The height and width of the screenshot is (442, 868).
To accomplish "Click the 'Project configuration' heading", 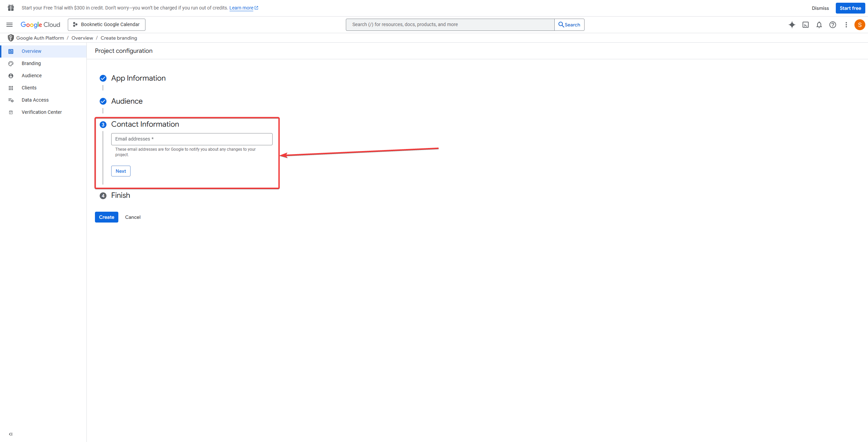I will [124, 51].
